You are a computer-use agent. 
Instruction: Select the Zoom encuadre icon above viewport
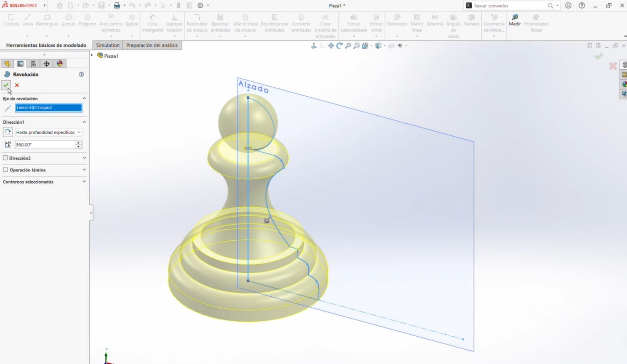pos(348,46)
